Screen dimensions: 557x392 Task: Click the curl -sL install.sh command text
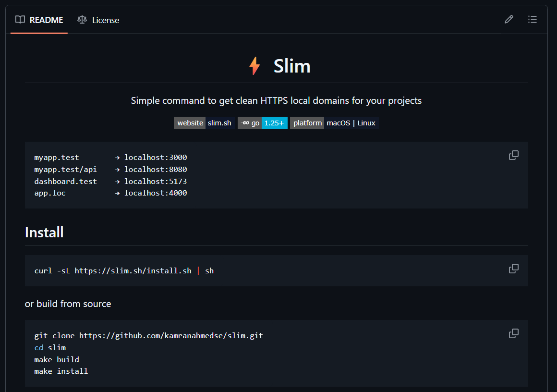coord(124,271)
